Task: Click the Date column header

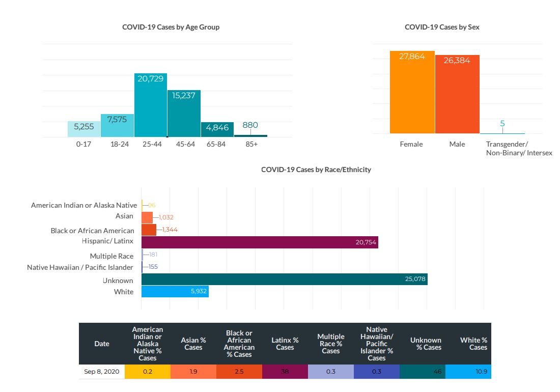Action: click(x=102, y=344)
